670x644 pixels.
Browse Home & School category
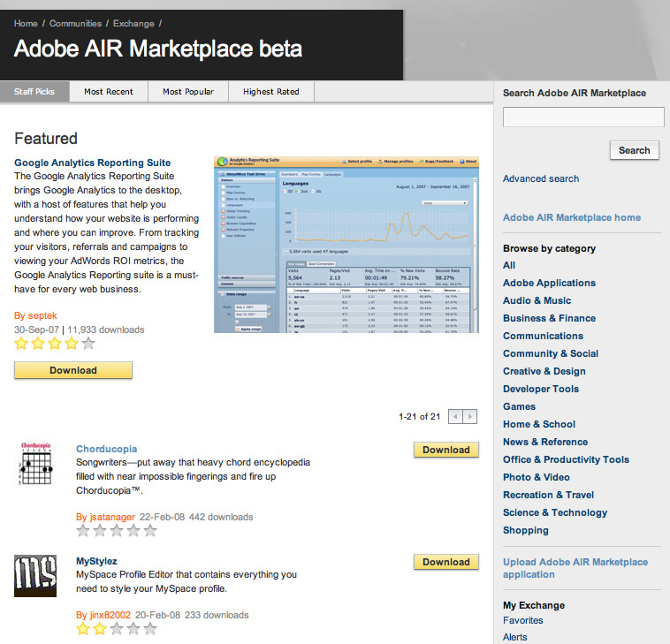(x=539, y=424)
